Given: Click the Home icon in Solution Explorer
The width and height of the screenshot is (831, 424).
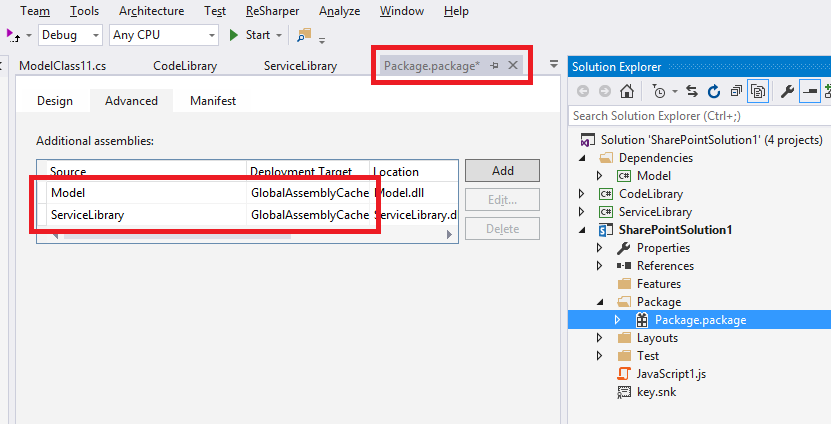Looking at the screenshot, I should (626, 91).
